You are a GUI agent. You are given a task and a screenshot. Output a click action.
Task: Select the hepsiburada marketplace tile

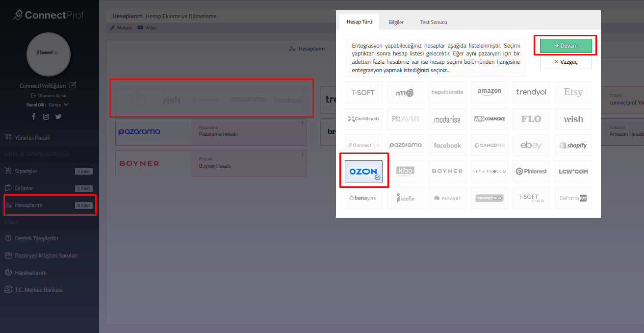[447, 92]
